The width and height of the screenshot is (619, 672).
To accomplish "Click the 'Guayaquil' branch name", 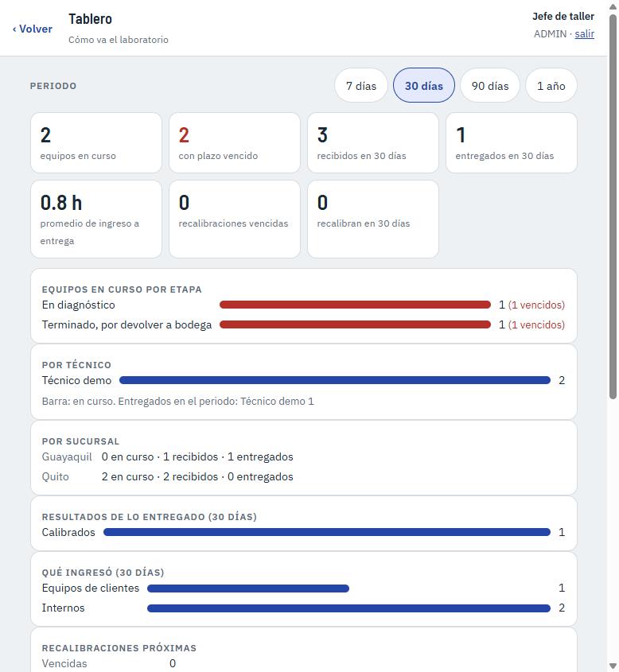I will [67, 456].
